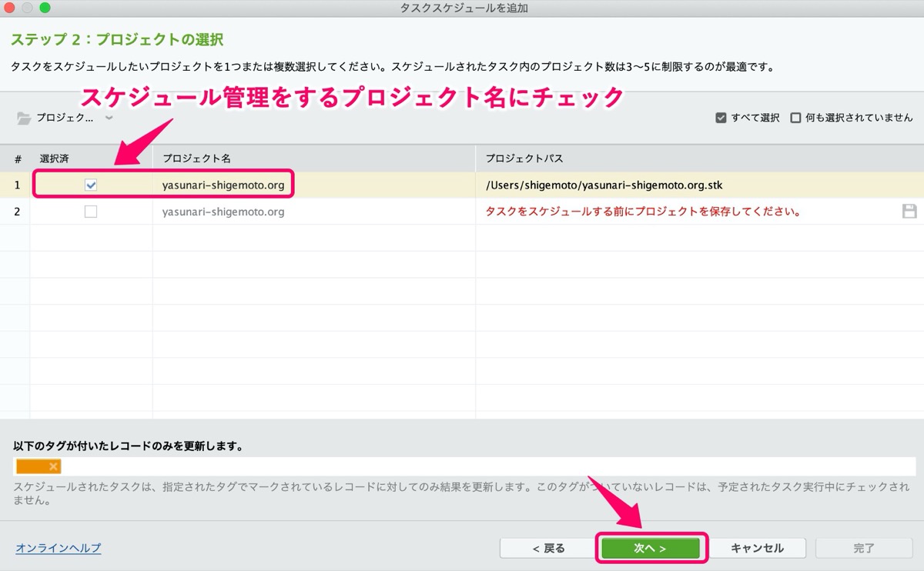Click the red save-project warning text in row 2

point(643,212)
